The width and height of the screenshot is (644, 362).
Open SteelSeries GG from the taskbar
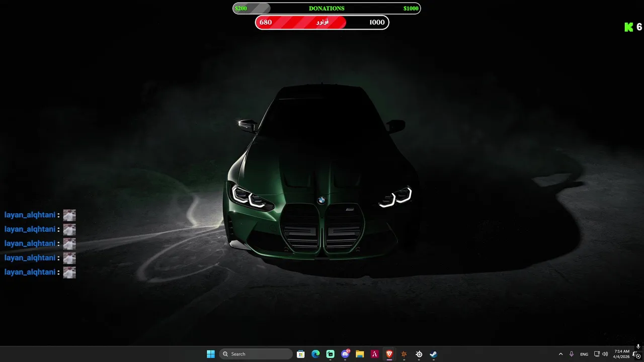(x=419, y=354)
